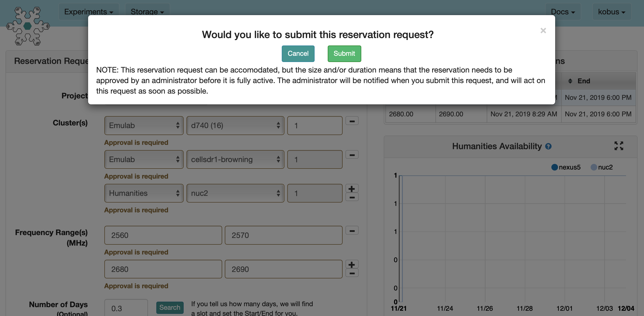The width and height of the screenshot is (644, 316).
Task: Click the node count field for the cellsdr1-browning row
Action: 315,159
